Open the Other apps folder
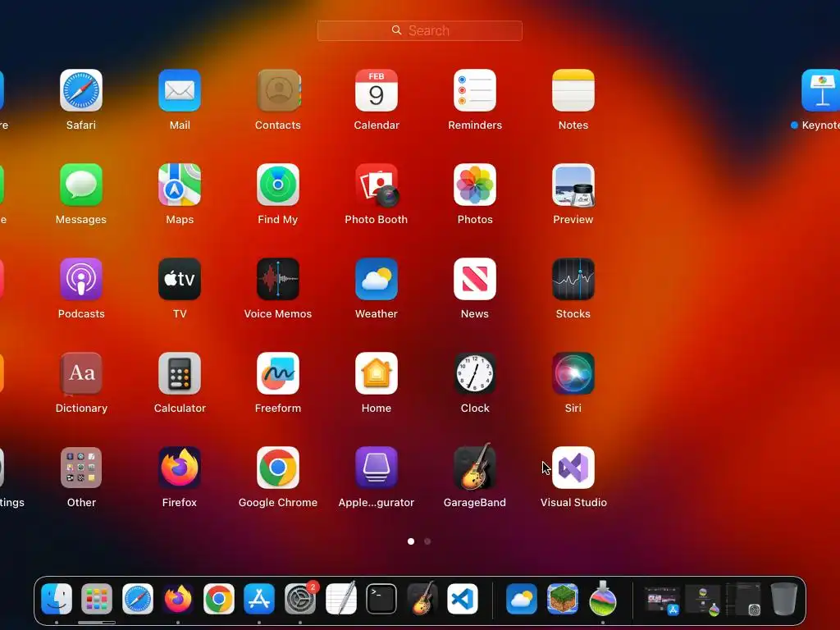 (81, 468)
